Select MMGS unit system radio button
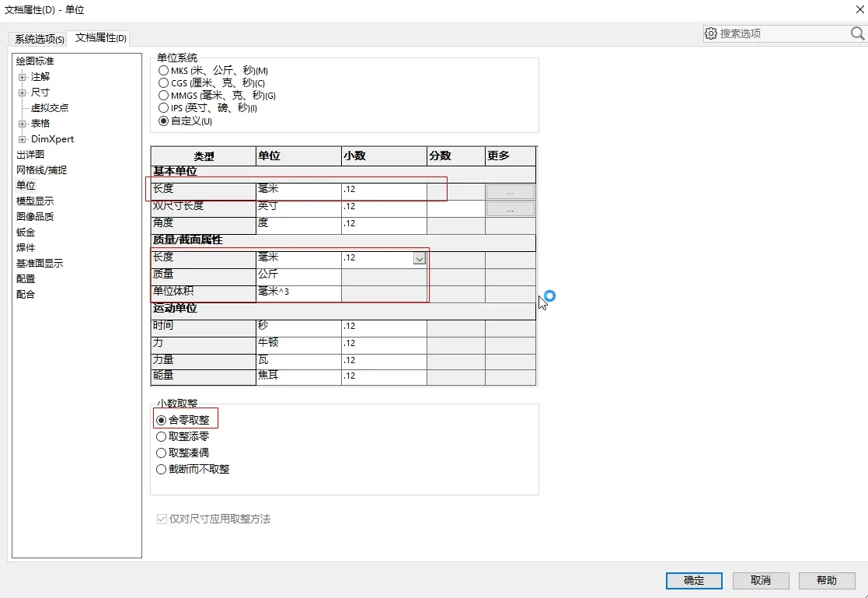868x598 pixels. (x=163, y=96)
